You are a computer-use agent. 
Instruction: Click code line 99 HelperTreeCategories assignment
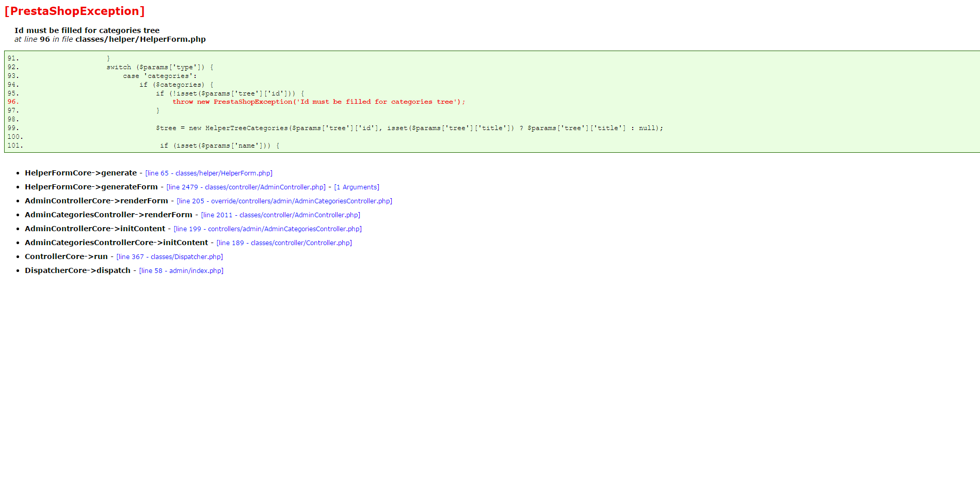[x=409, y=128]
